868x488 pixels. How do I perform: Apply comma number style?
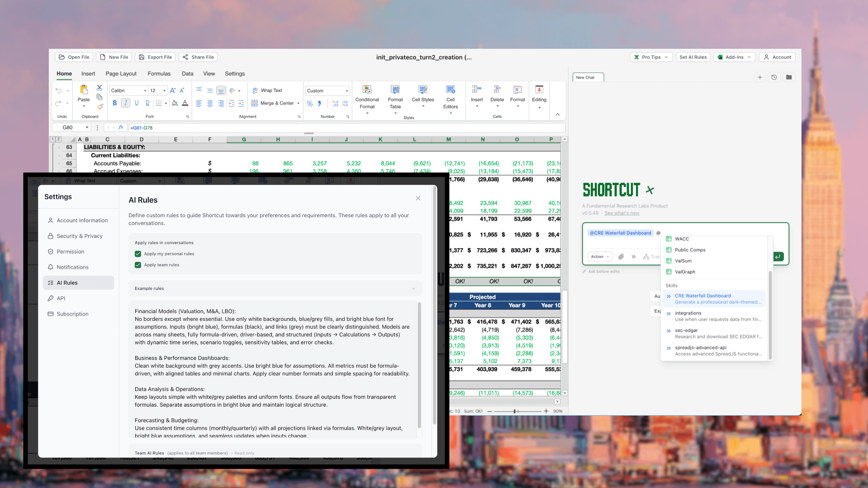click(x=319, y=103)
